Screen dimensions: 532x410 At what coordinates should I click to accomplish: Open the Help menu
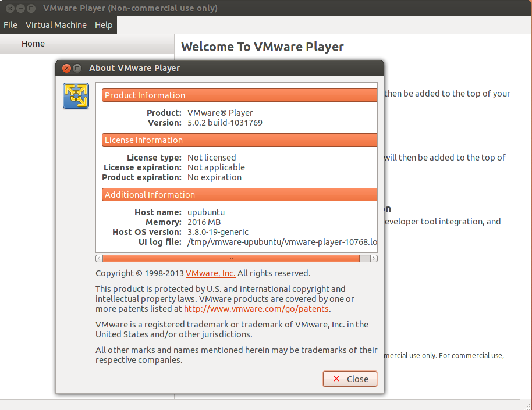point(104,25)
